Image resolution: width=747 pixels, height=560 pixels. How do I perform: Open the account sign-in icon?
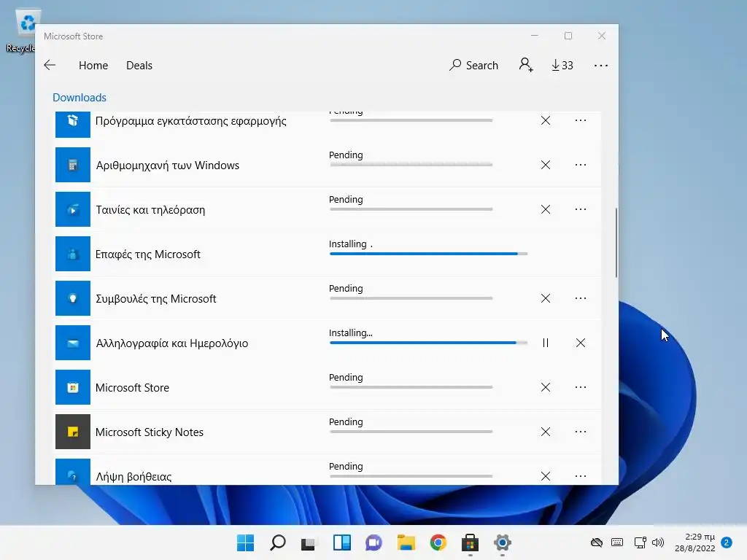click(x=526, y=65)
